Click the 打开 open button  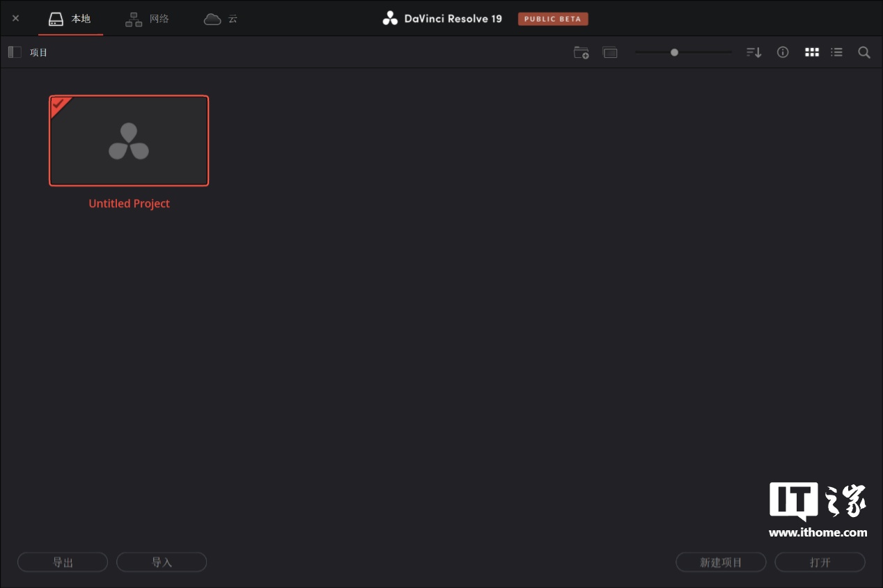click(820, 562)
